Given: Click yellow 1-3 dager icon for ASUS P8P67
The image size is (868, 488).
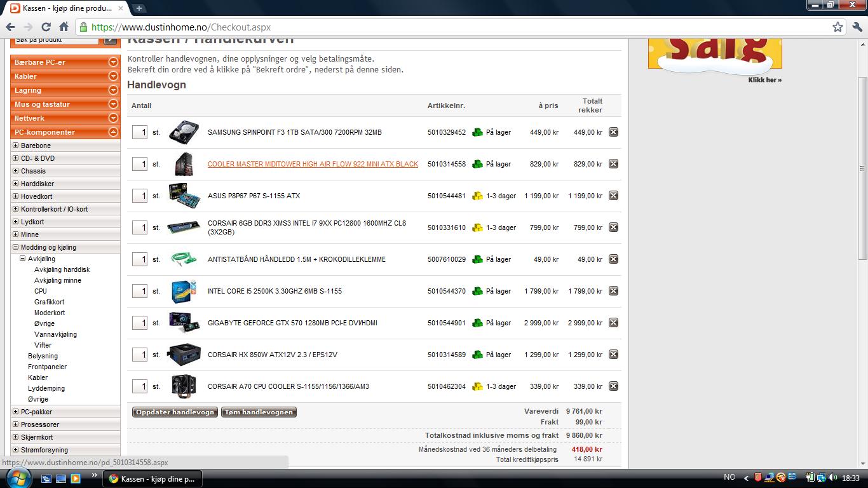Looking at the screenshot, I should point(477,196).
